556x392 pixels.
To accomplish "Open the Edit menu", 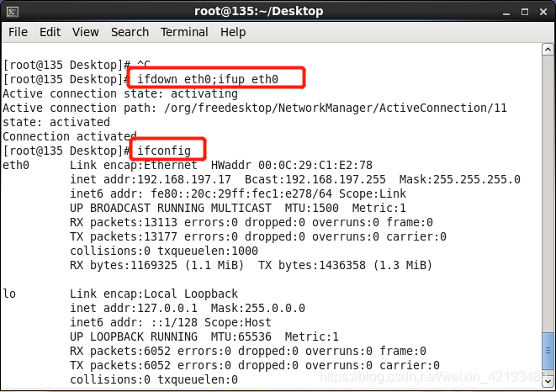I will point(50,32).
